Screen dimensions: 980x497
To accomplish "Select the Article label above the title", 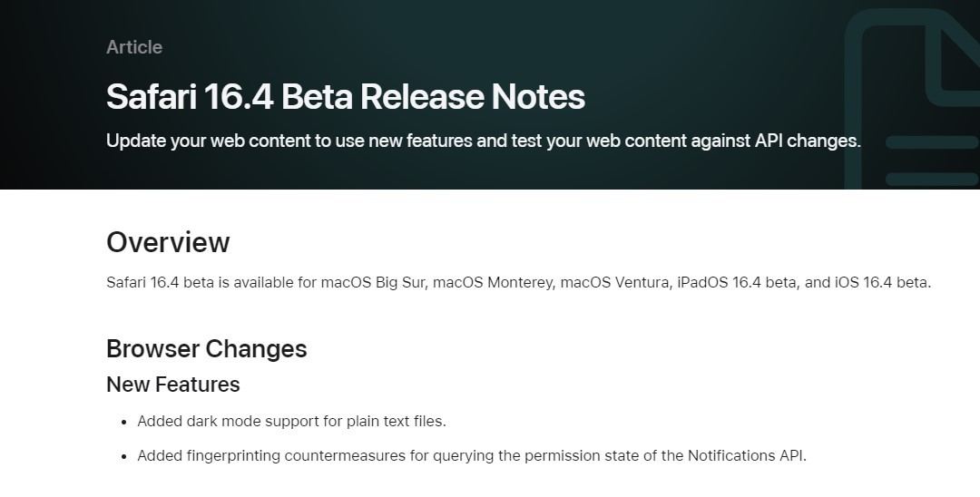I will click(x=134, y=47).
